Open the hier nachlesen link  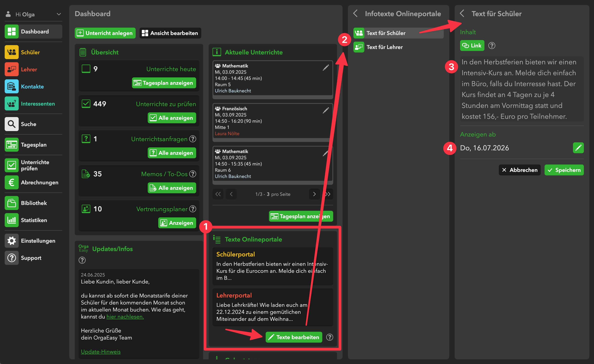point(125,317)
